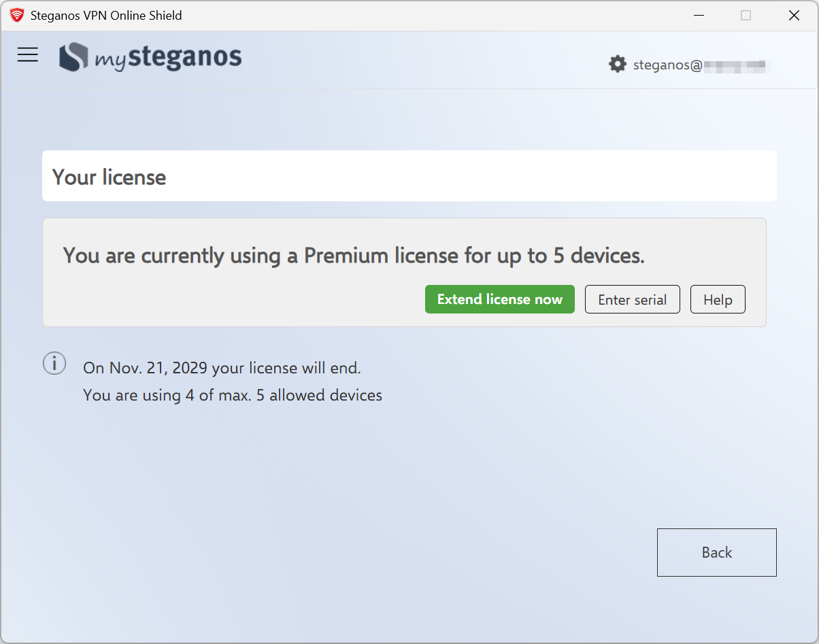819x644 pixels.
Task: Click the mysteganos wordmark text
Action: (x=168, y=58)
